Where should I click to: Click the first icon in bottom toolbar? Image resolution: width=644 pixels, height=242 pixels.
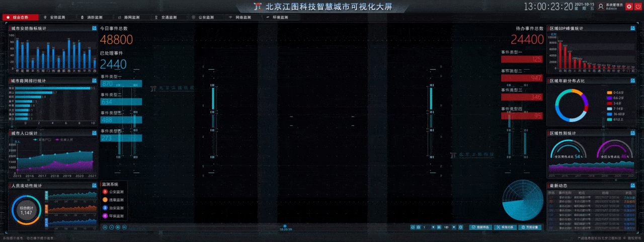tap(413, 227)
